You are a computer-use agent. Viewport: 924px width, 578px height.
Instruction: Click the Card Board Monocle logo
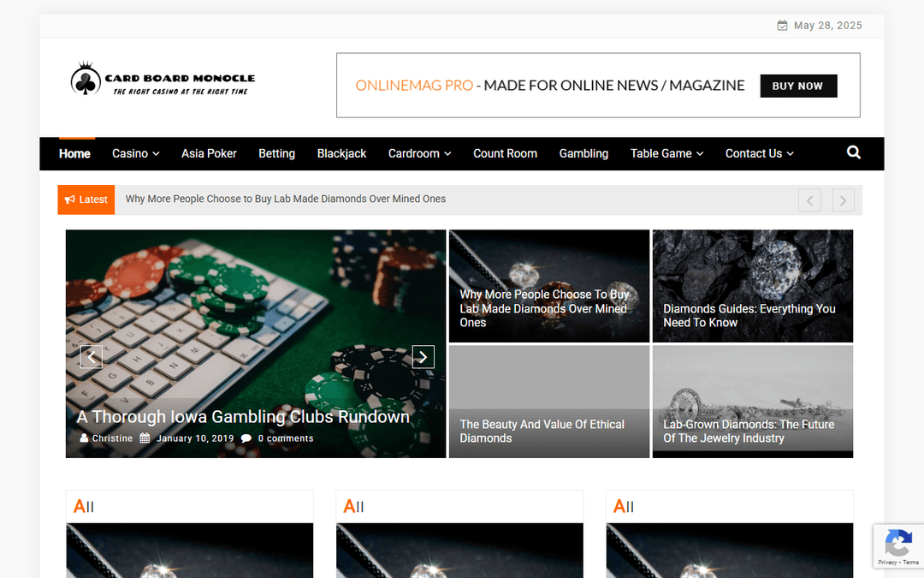[163, 79]
